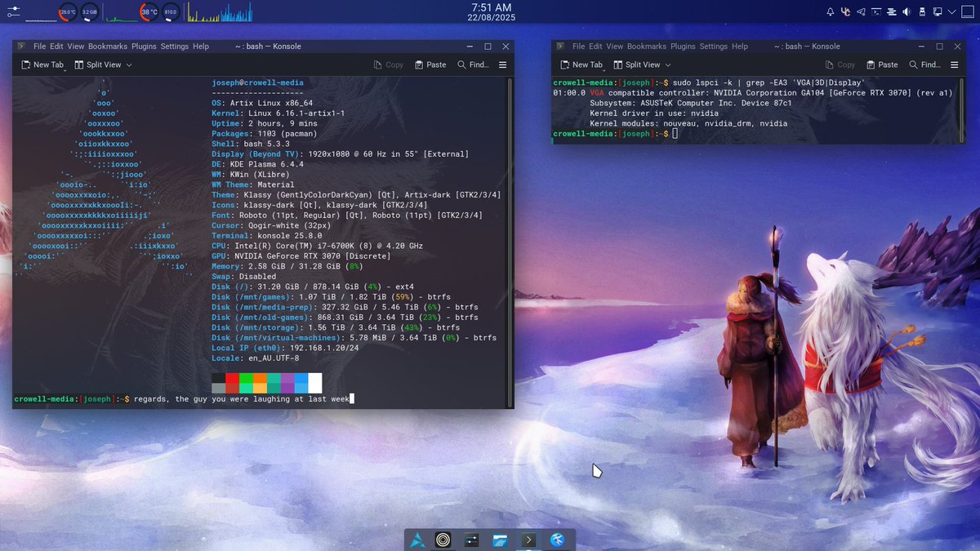980x551 pixels.
Task: Click the white color block in fastfetch output
Action: click(x=315, y=383)
